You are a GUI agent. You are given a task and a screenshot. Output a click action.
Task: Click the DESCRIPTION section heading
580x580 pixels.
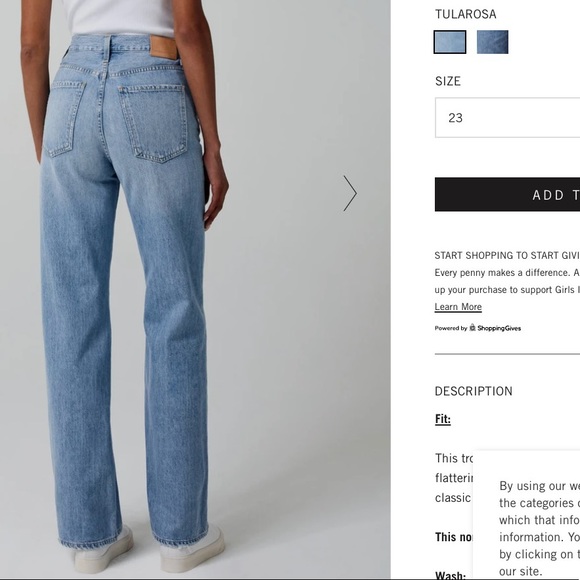pos(473,391)
